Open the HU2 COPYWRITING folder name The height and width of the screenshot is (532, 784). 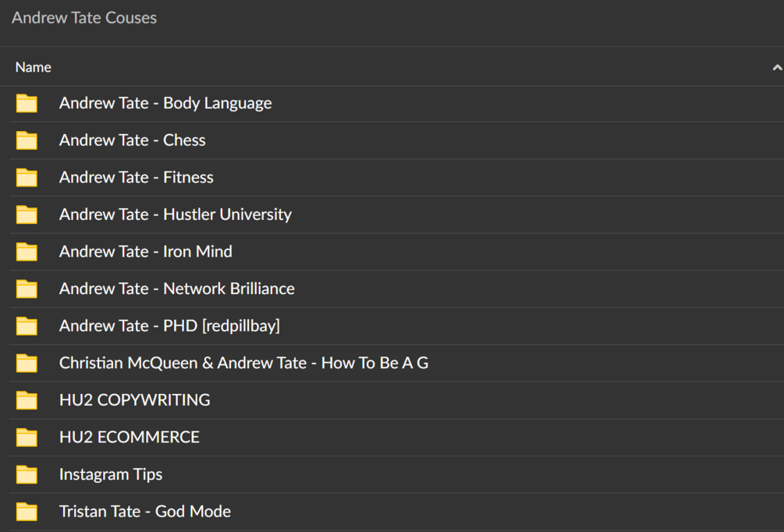coord(135,400)
